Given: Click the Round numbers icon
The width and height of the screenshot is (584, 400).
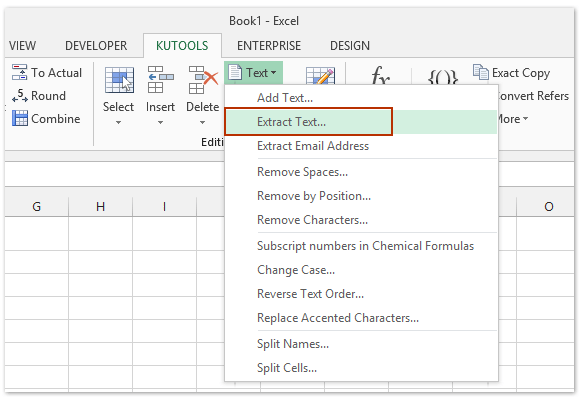Looking at the screenshot, I should click(19, 96).
